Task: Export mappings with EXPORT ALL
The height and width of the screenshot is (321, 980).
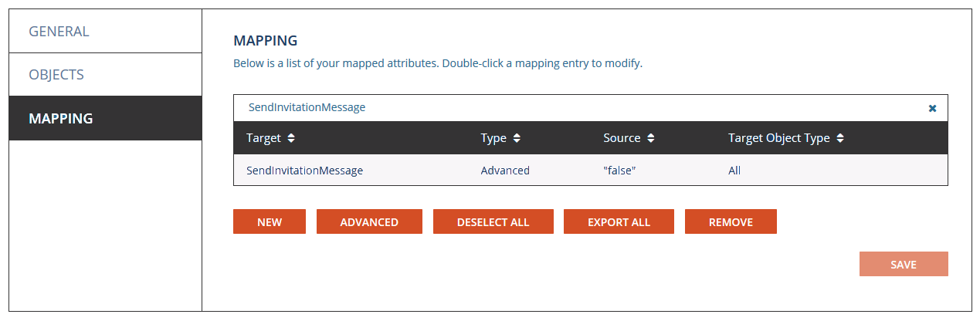Action: pyautogui.click(x=619, y=221)
